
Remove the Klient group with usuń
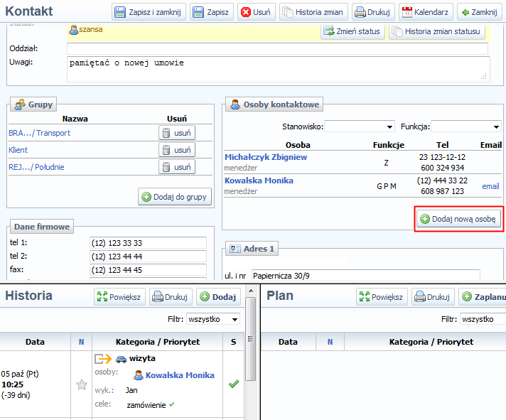click(176, 150)
